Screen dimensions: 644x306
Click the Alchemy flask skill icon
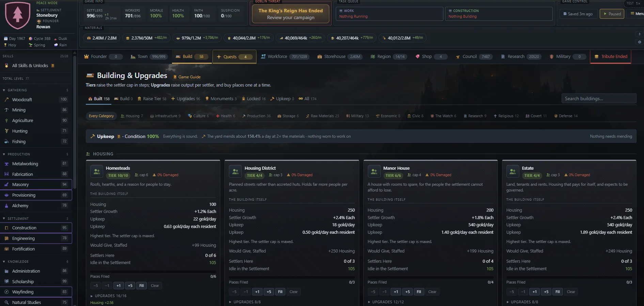click(x=6, y=206)
